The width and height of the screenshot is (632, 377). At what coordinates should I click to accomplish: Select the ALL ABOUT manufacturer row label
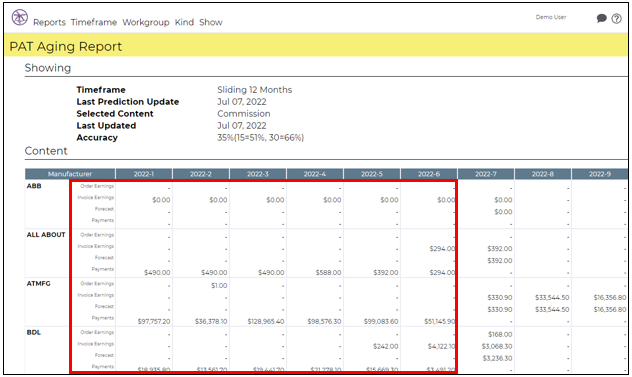[46, 235]
